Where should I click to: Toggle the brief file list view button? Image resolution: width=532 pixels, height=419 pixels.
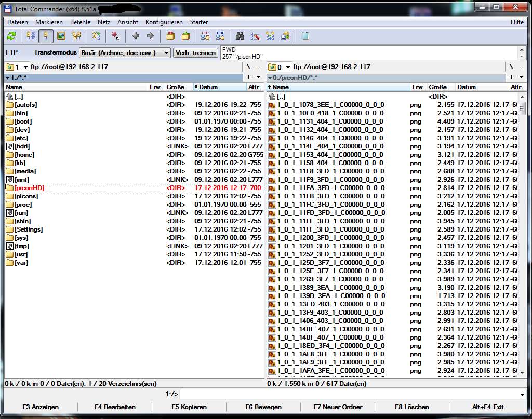tap(31, 36)
